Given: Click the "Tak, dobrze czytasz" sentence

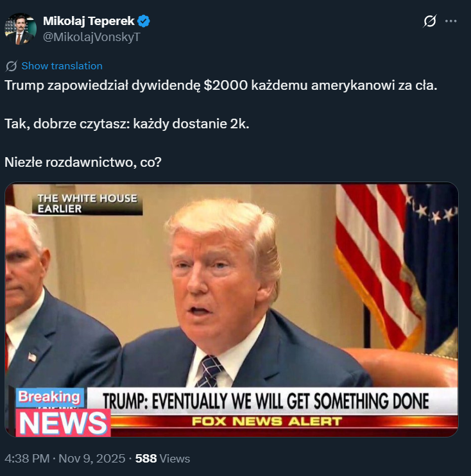Looking at the screenshot, I should (126, 124).
